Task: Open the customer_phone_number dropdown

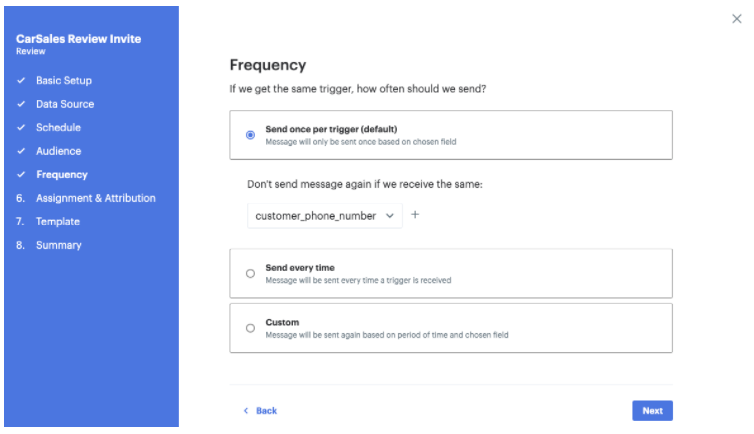Action: click(325, 215)
